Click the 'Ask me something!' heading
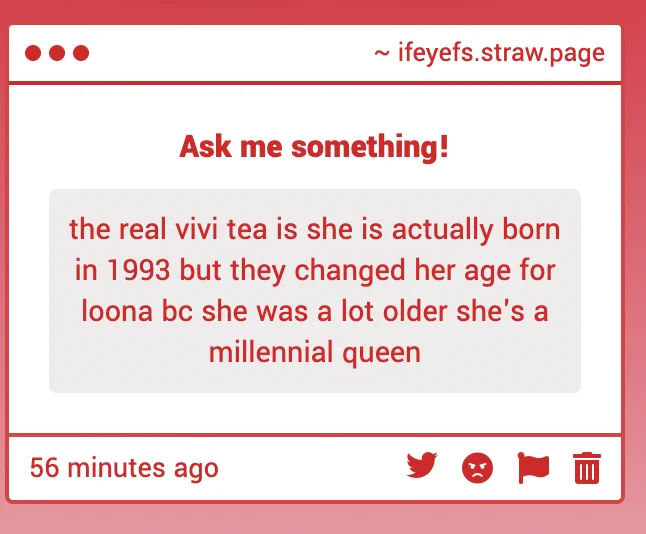The width and height of the screenshot is (646, 534). (x=314, y=147)
